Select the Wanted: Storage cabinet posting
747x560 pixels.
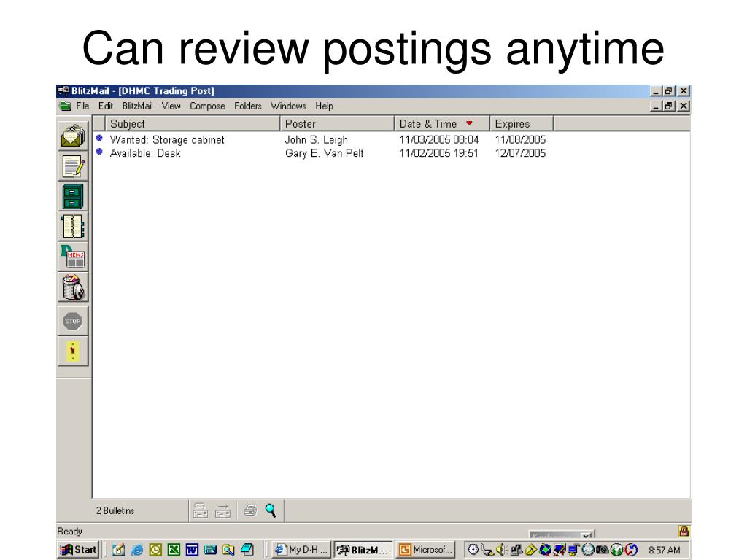pos(167,140)
